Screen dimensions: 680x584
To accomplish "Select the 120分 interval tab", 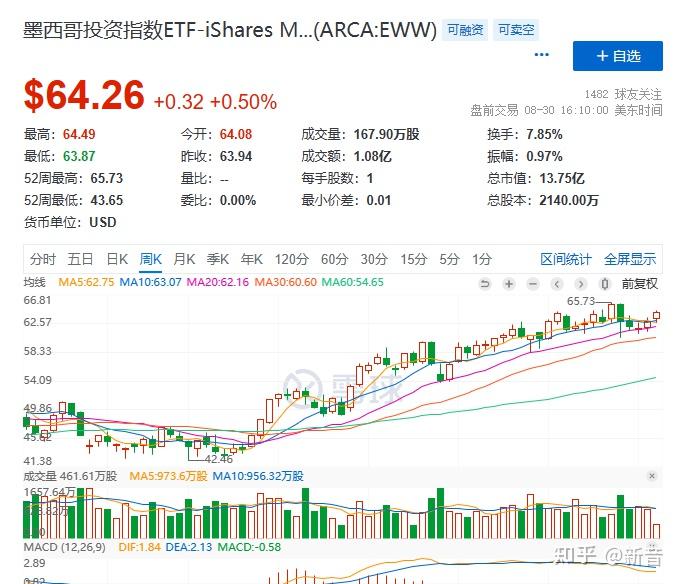I will [291, 259].
